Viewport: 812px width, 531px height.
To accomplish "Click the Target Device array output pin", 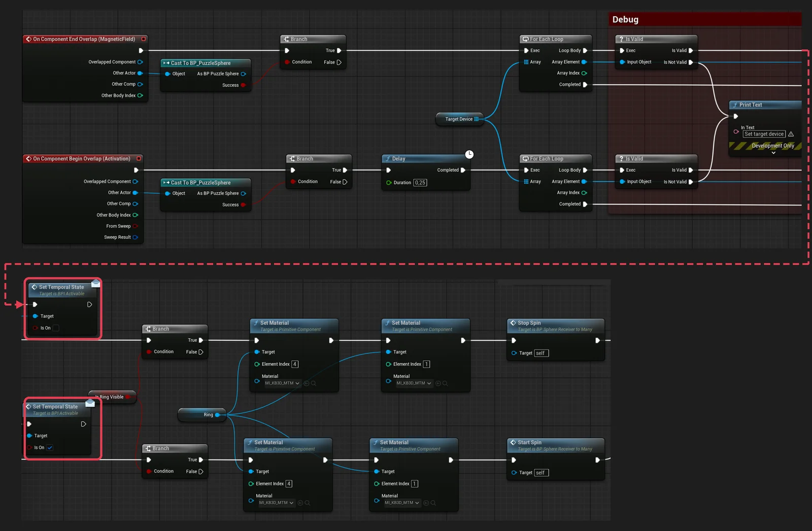I will click(477, 119).
